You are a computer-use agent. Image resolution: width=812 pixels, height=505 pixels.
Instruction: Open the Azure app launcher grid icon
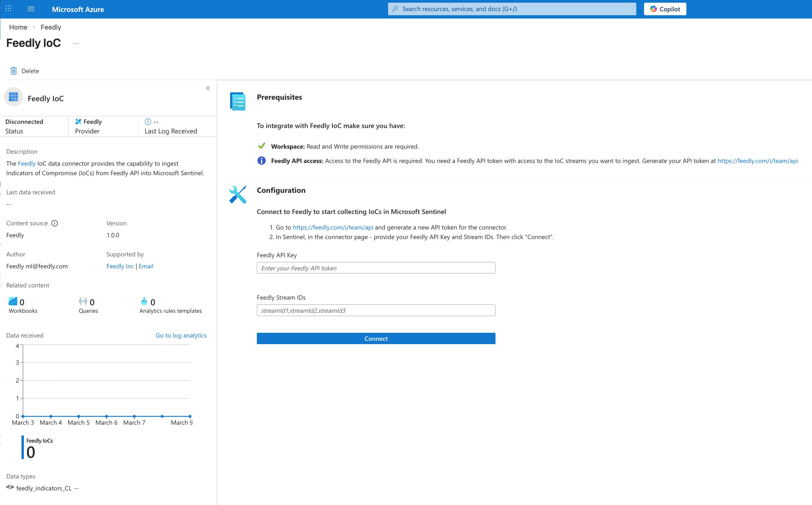pyautogui.click(x=8, y=9)
